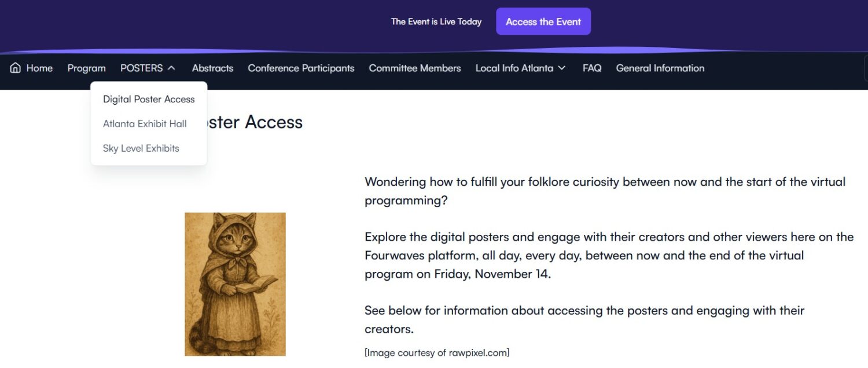Navigate to Committee Members

pos(414,68)
